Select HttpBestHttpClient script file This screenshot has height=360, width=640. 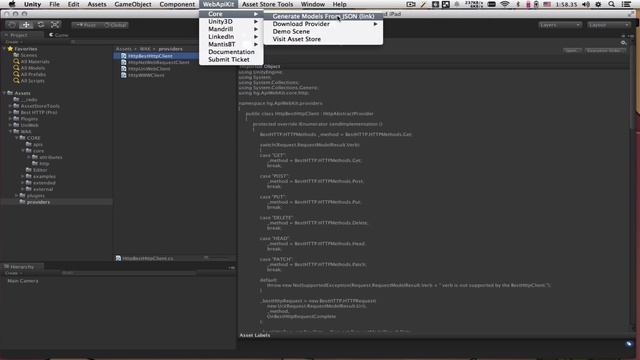tap(150, 56)
